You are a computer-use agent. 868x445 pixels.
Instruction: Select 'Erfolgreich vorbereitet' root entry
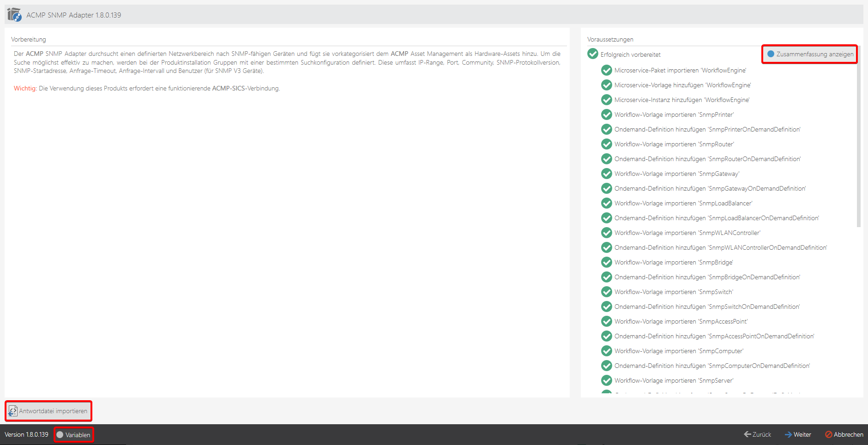tap(630, 54)
